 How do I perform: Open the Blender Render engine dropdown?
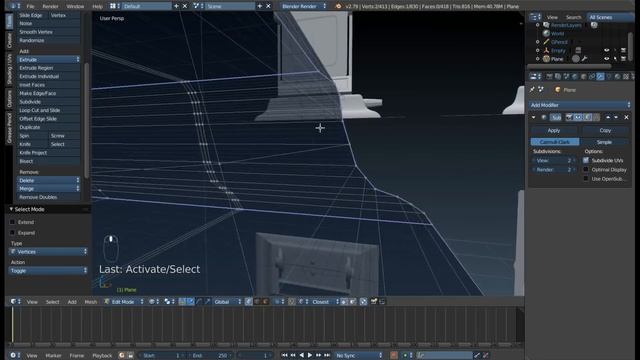click(x=304, y=6)
